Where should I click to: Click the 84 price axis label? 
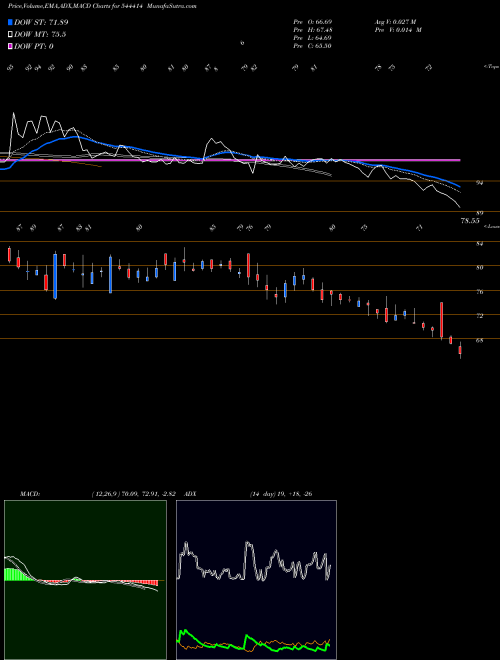coord(479,243)
